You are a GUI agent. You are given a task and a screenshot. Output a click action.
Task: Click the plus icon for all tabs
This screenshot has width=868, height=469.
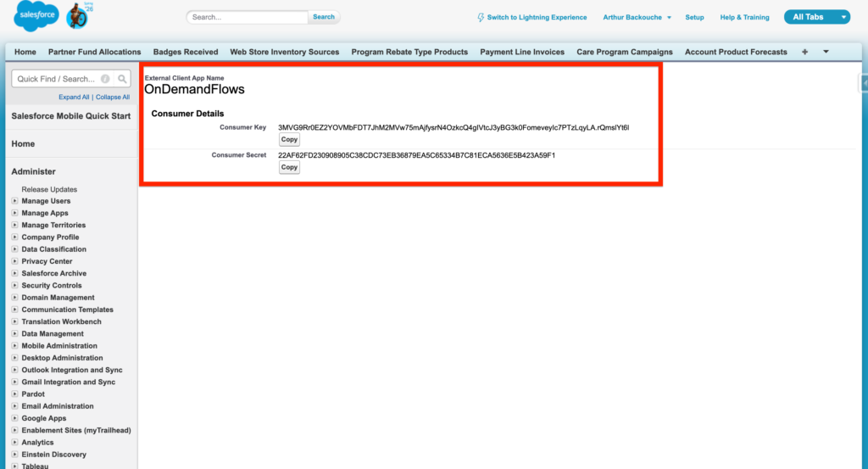(805, 52)
